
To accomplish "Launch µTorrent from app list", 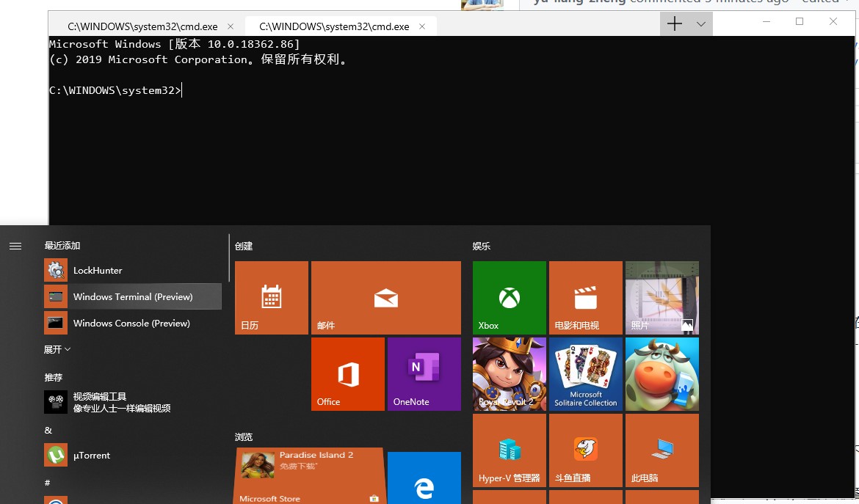I will tap(133, 456).
